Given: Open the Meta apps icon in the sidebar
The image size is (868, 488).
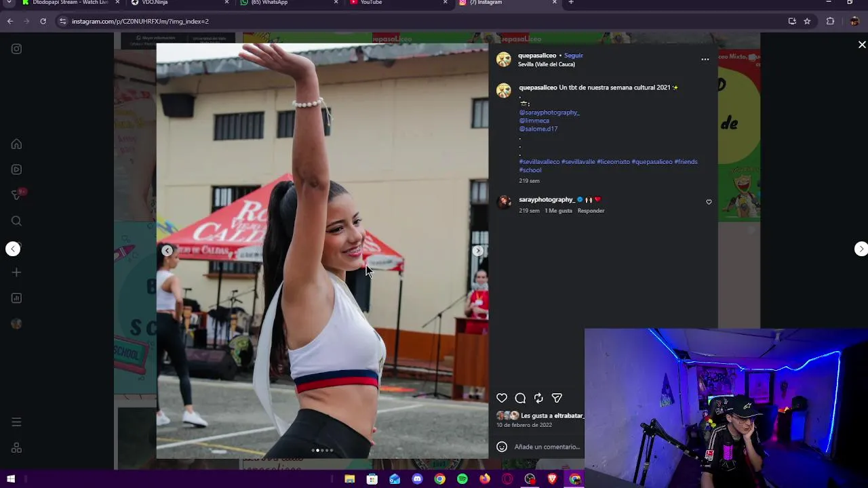Looking at the screenshot, I should click(16, 448).
